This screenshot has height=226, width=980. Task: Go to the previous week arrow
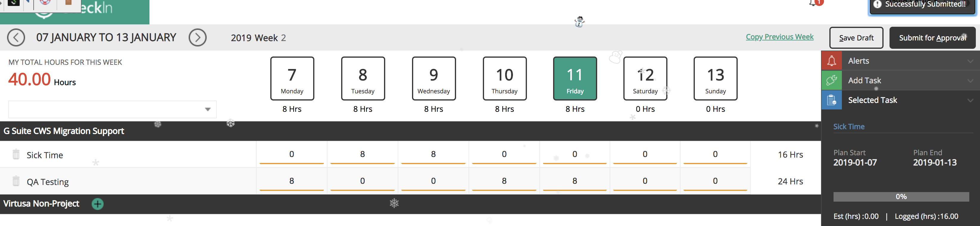coord(16,37)
